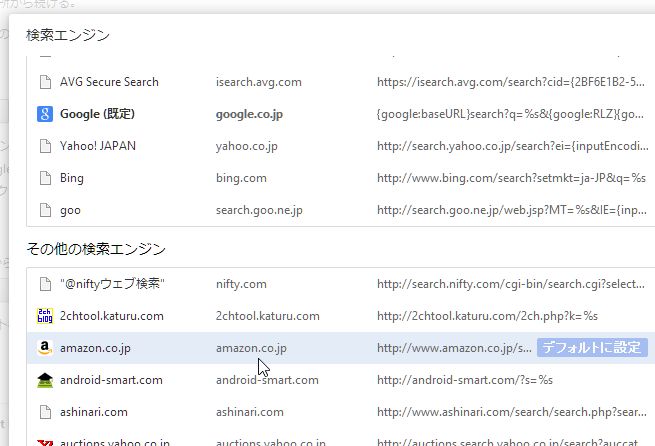Click the {google:baseURL}search URL
Image resolution: width=655 pixels, height=446 pixels.
[x=510, y=114]
